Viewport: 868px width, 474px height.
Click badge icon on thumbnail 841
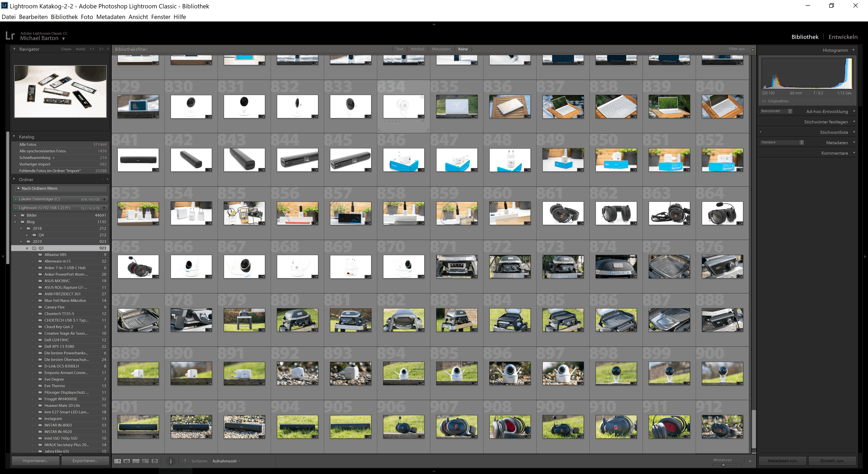pyautogui.click(x=155, y=170)
